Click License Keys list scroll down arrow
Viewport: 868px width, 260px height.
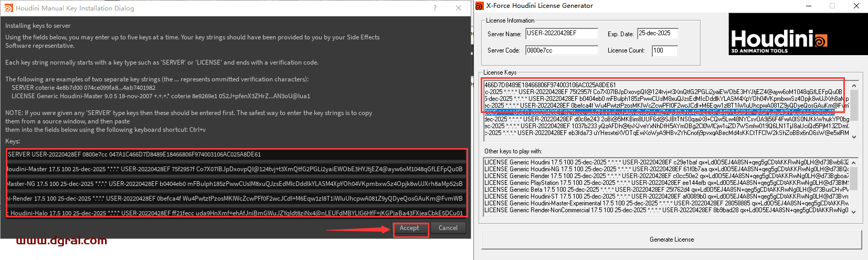pos(854,137)
